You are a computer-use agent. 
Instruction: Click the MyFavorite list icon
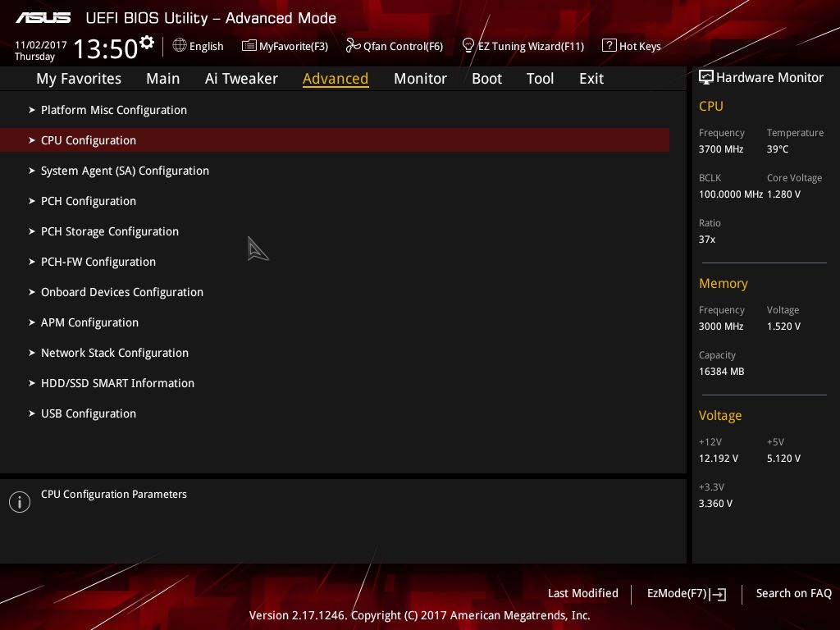[x=249, y=46]
